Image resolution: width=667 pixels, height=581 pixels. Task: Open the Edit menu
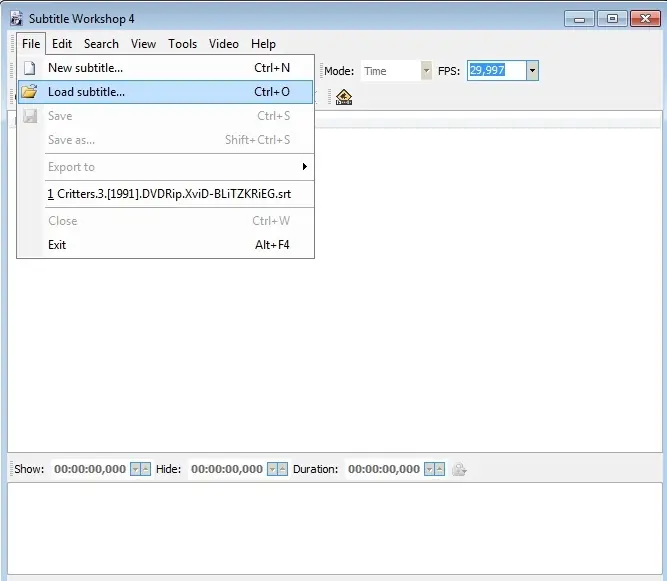tap(62, 44)
